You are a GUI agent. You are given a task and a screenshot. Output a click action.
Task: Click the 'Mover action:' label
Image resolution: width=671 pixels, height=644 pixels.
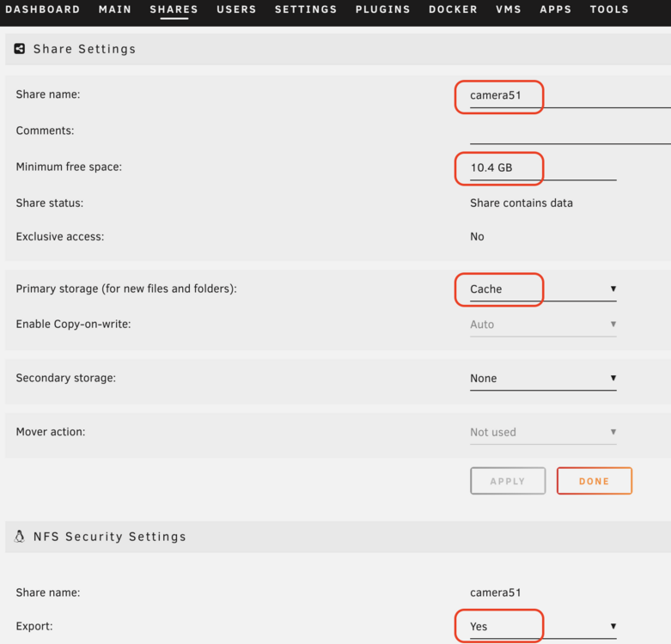51,432
